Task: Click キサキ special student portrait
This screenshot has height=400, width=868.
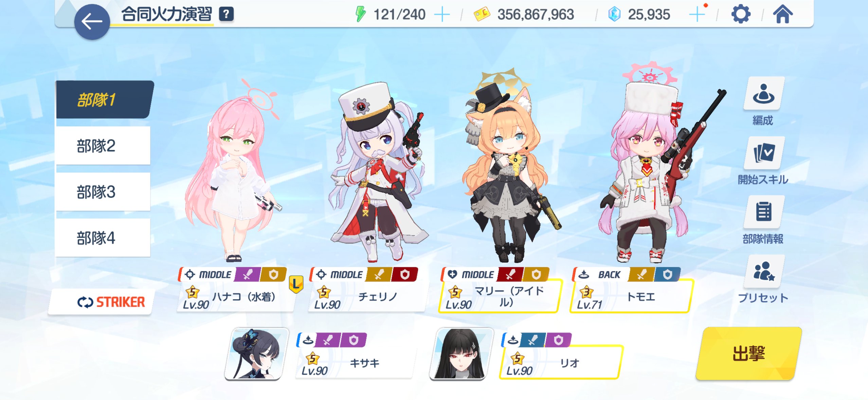Action: [x=256, y=354]
